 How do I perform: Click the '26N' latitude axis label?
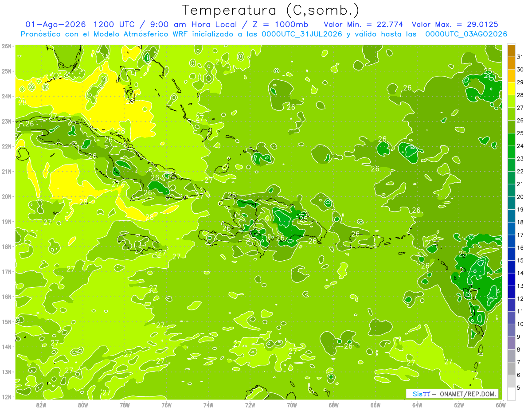coord(7,46)
